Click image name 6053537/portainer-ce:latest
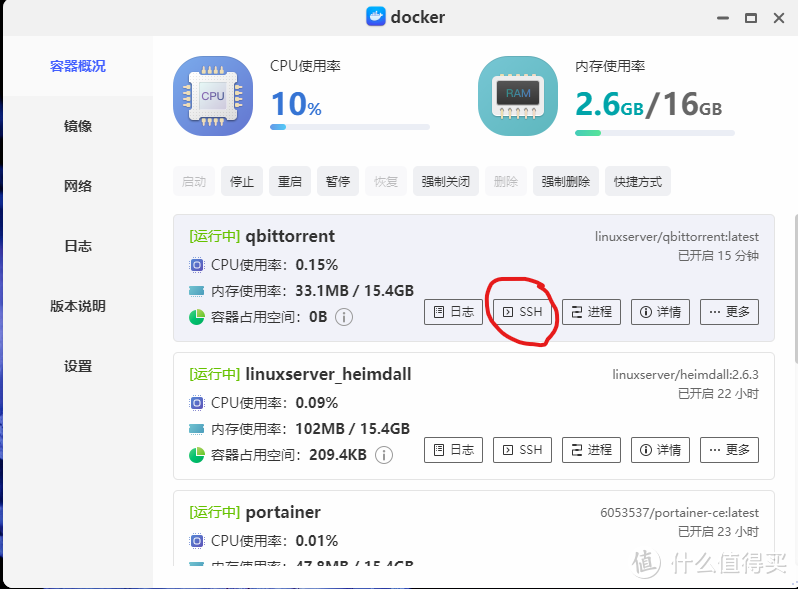Image resolution: width=798 pixels, height=589 pixels. [x=679, y=513]
